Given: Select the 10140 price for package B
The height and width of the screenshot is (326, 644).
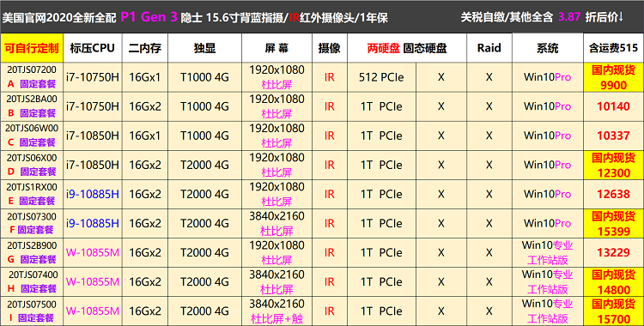Looking at the screenshot, I should 613,106.
